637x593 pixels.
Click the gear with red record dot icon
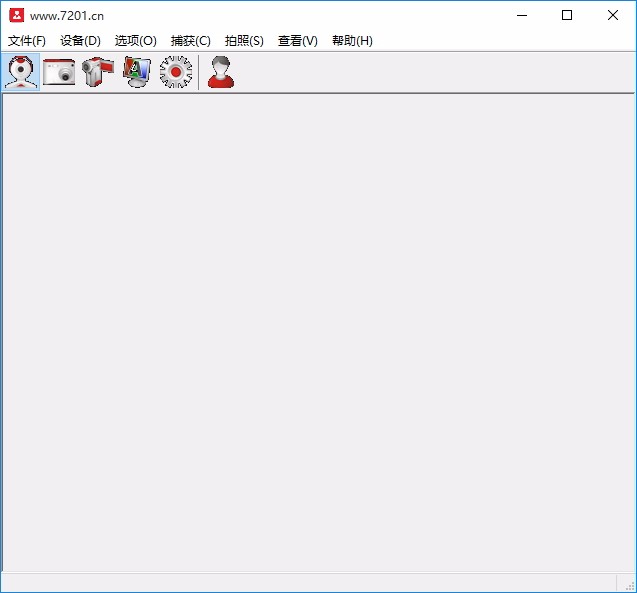176,72
